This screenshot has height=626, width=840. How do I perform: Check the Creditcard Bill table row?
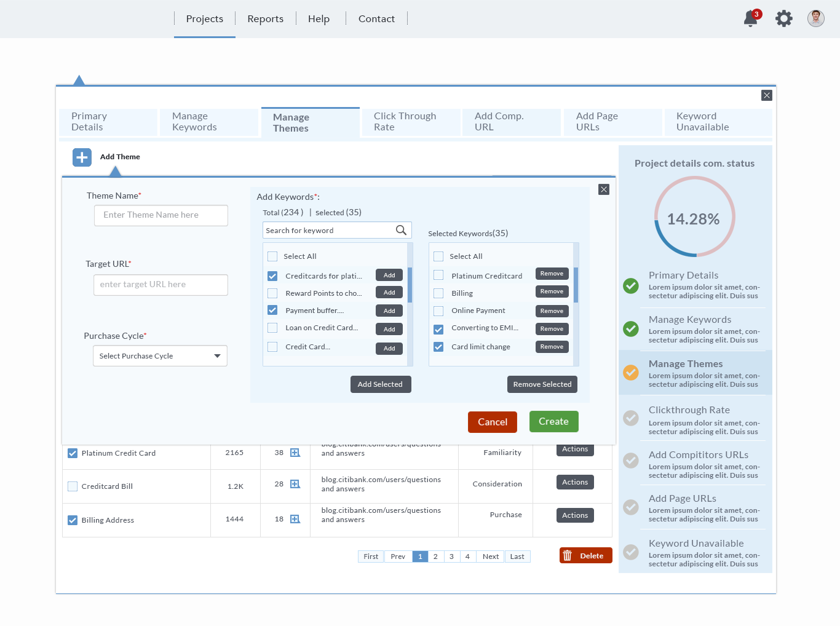click(x=73, y=486)
